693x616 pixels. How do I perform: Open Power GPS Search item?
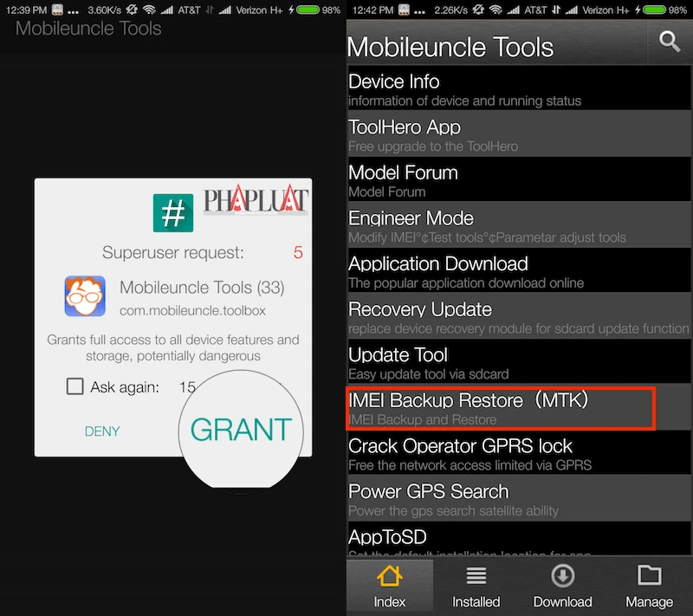point(518,500)
